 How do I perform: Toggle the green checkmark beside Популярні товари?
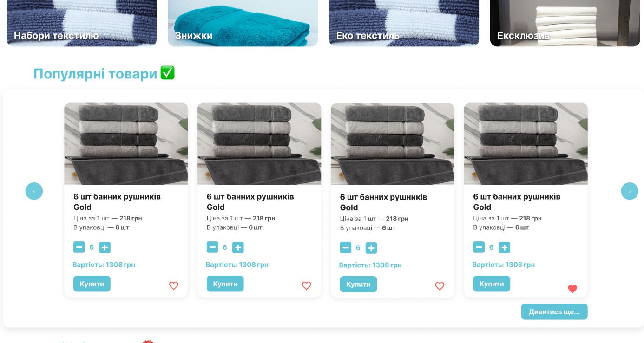click(168, 72)
